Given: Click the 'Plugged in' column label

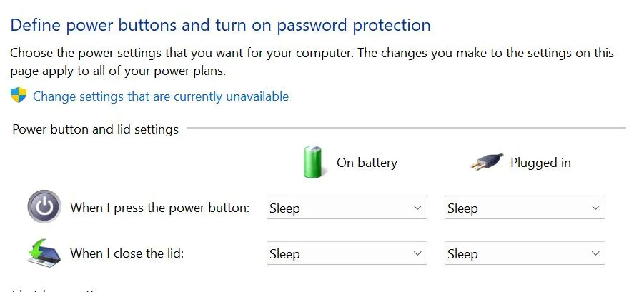Looking at the screenshot, I should point(540,163).
